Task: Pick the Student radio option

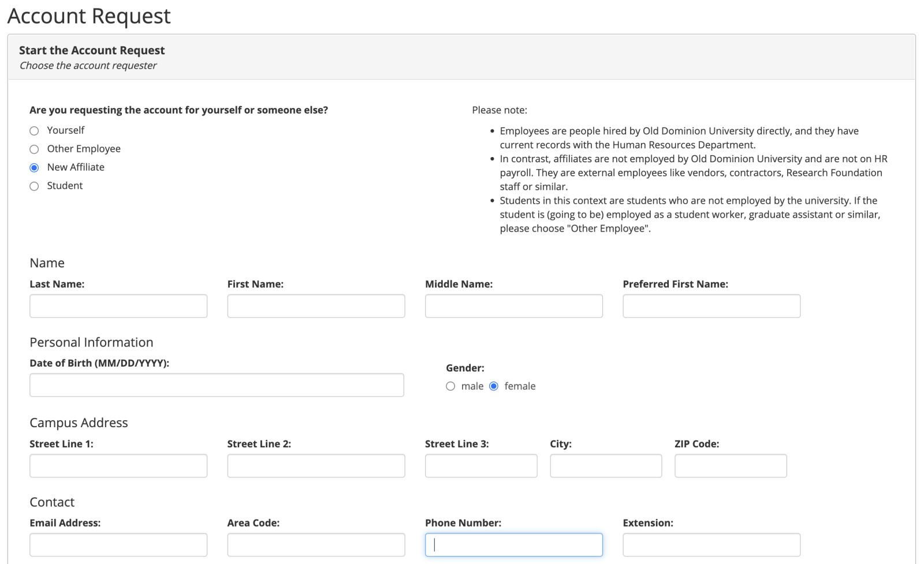Action: (x=34, y=186)
